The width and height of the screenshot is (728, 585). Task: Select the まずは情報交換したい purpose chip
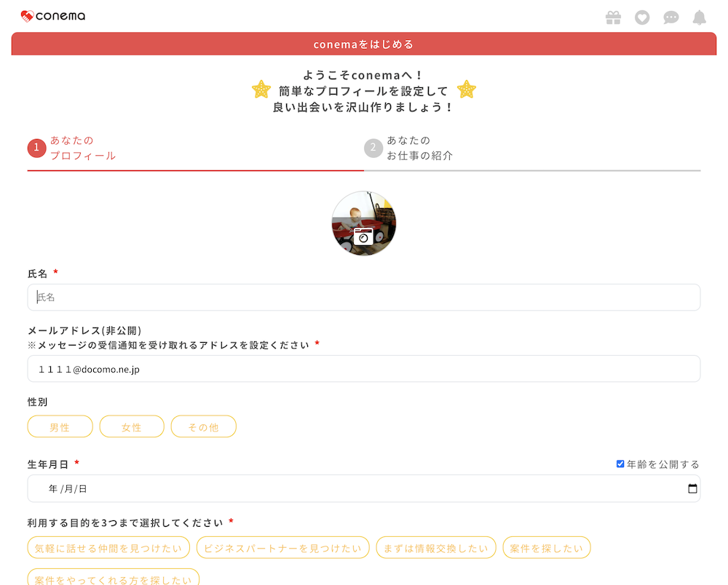(435, 547)
